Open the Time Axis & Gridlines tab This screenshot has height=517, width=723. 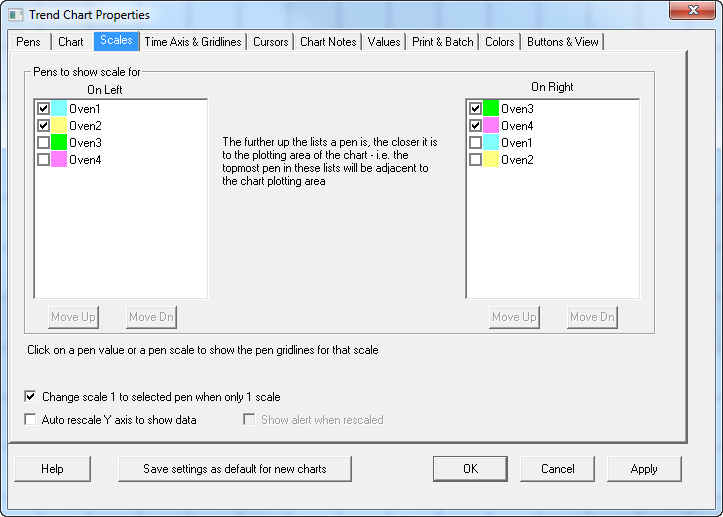[x=192, y=42]
